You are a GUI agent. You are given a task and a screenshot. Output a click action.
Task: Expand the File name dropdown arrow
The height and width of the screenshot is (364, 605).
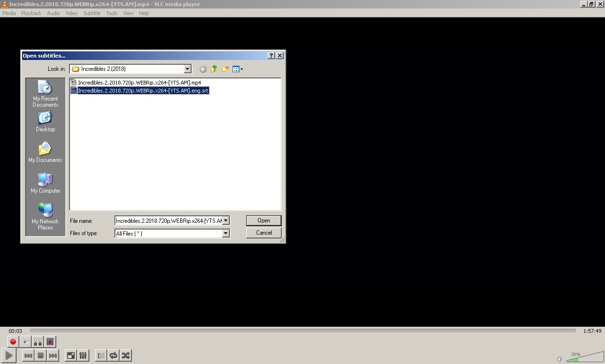(226, 220)
